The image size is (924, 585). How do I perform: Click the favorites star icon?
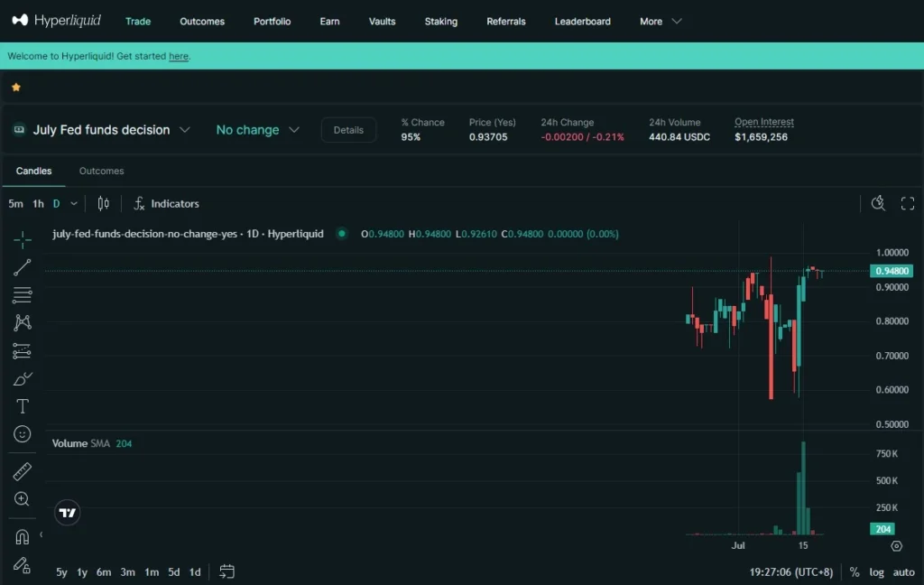pos(16,88)
